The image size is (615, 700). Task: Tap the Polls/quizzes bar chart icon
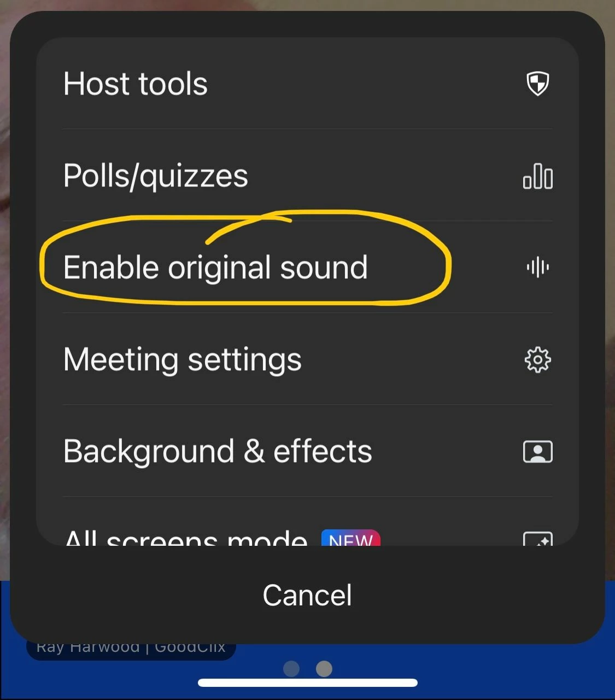[x=538, y=176]
